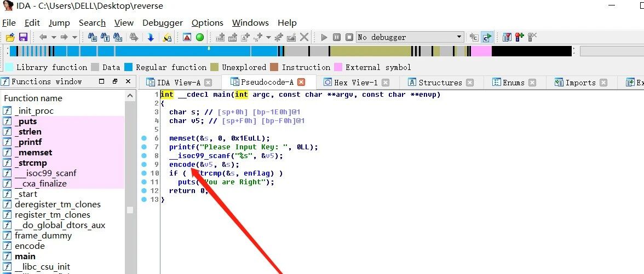
Task: Click the undefine X icon
Action: click(304, 37)
